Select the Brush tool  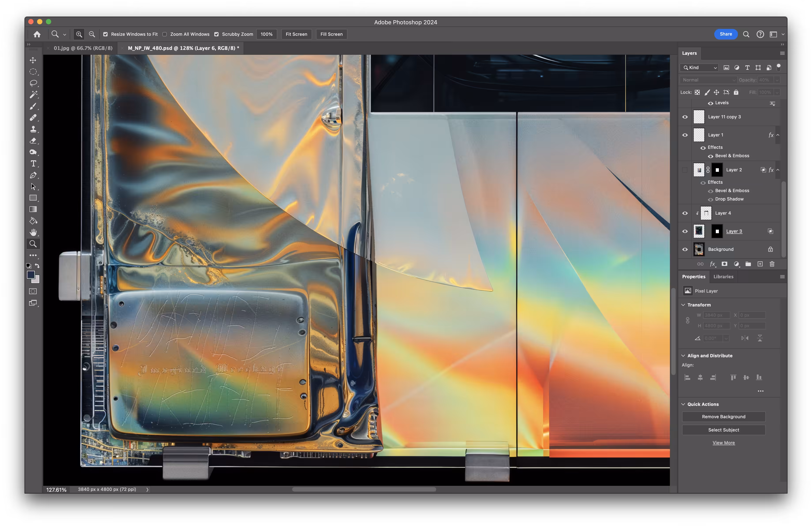(33, 106)
